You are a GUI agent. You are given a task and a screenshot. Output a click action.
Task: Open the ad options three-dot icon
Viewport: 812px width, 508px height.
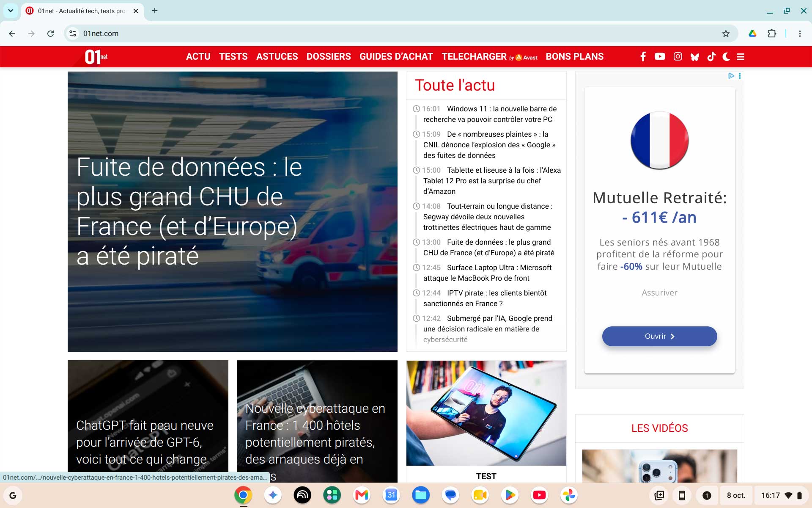tap(740, 76)
